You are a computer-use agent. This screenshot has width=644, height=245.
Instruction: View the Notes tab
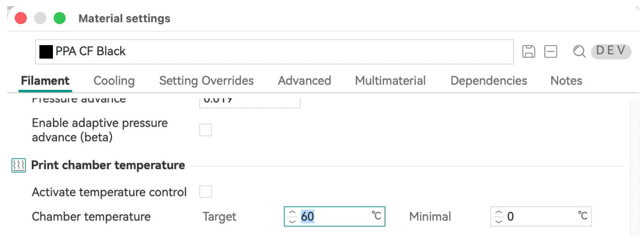tap(566, 81)
